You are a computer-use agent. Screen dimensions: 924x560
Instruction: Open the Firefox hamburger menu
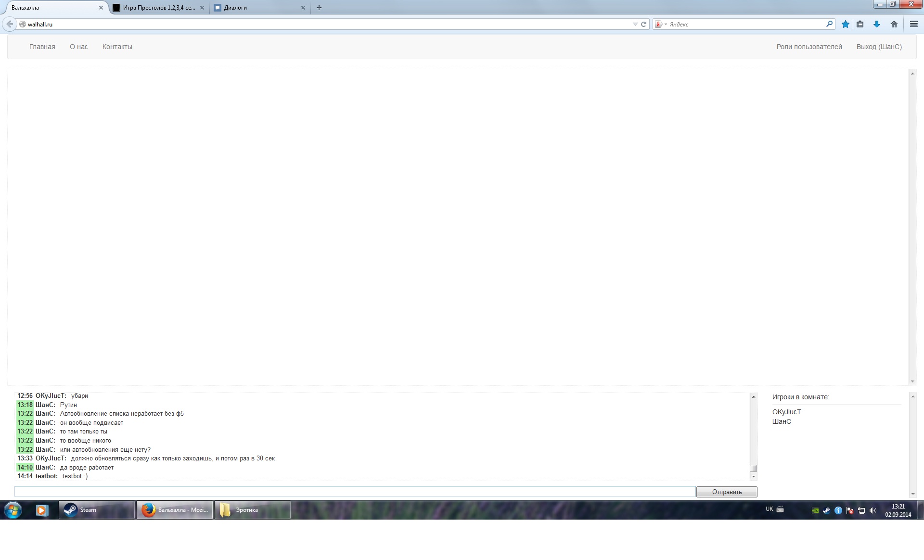pos(913,24)
